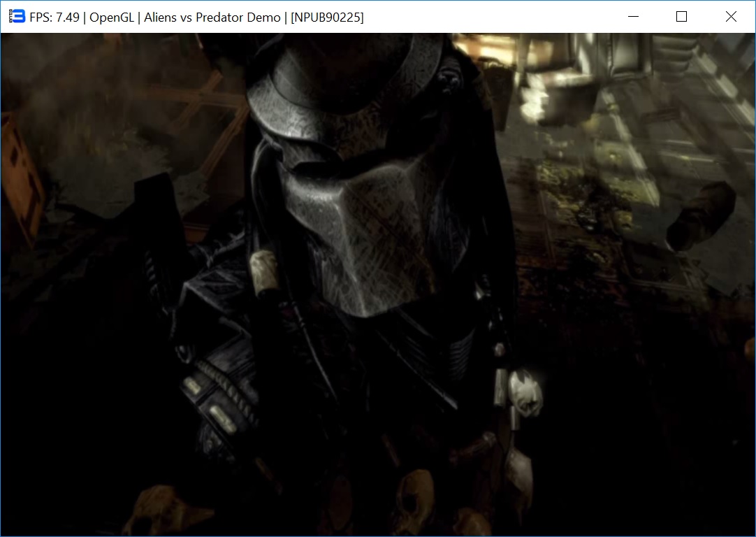756x537 pixels.
Task: Click the hanging skull at bottom right
Action: coord(517,475)
